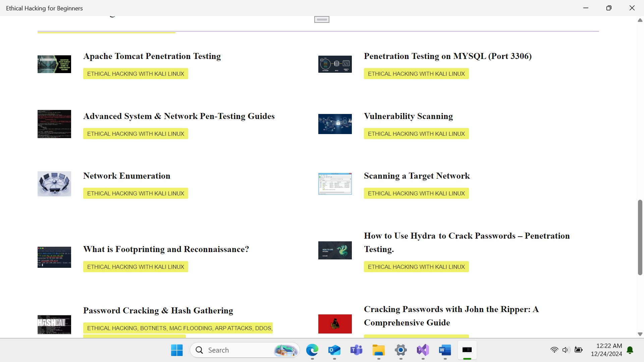Click the Hydra article thumbnail
This screenshot has width=644, height=362.
[x=335, y=250]
